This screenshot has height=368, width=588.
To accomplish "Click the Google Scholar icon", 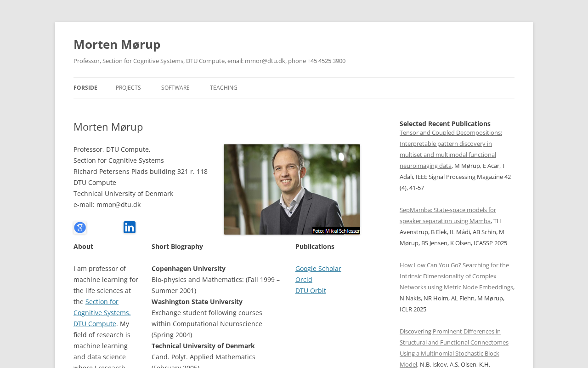I will click(80, 228).
